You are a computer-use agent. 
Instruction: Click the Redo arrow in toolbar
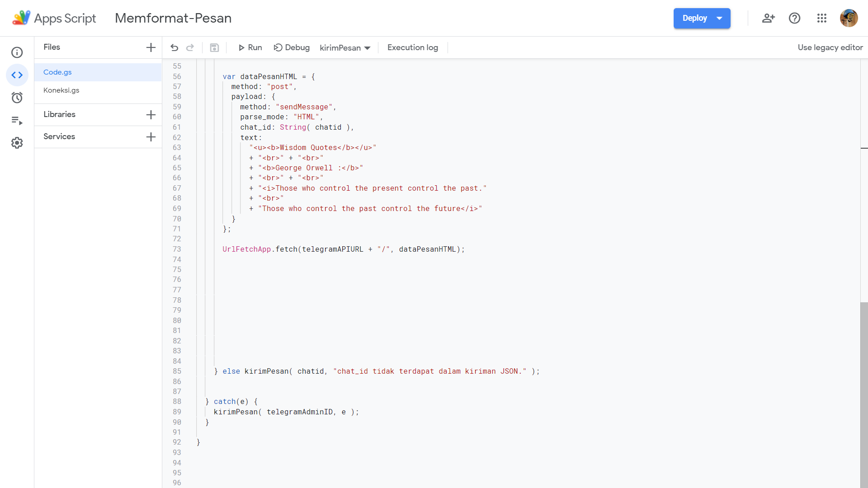190,47
